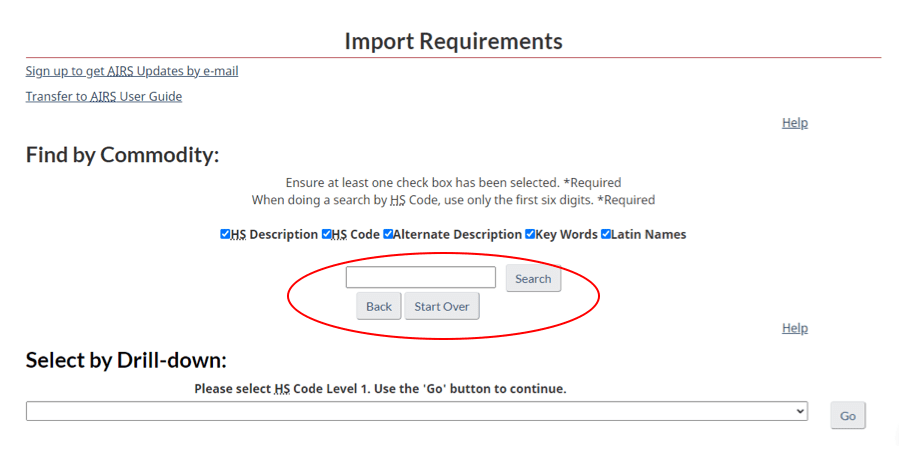Uncheck the HS Code checkbox

coord(327,235)
